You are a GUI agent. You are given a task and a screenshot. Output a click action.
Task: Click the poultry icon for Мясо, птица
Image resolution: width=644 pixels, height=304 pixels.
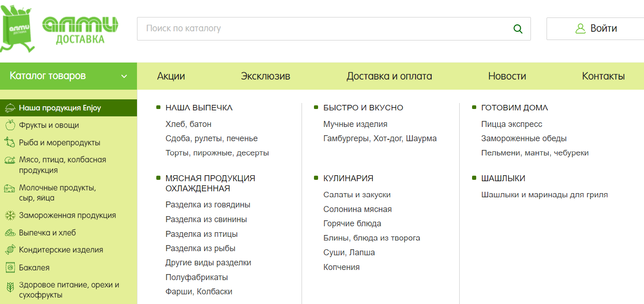click(10, 160)
